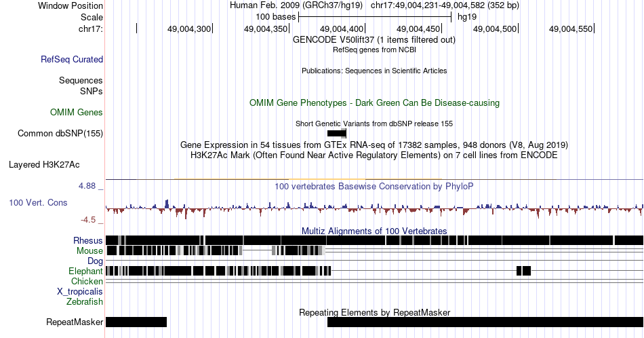Click the dbSNP variant black block item
Image resolution: width=644 pixels, height=338 pixels.
pyautogui.click(x=337, y=133)
